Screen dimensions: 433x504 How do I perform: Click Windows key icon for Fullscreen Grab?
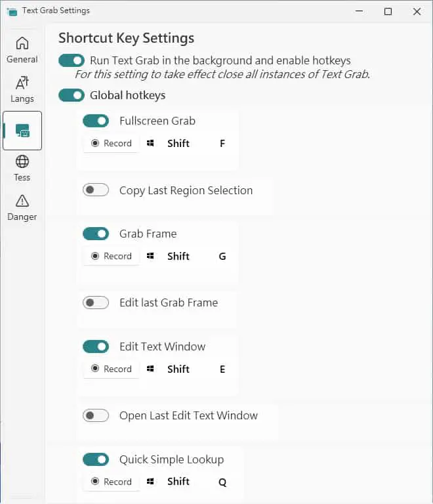150,143
